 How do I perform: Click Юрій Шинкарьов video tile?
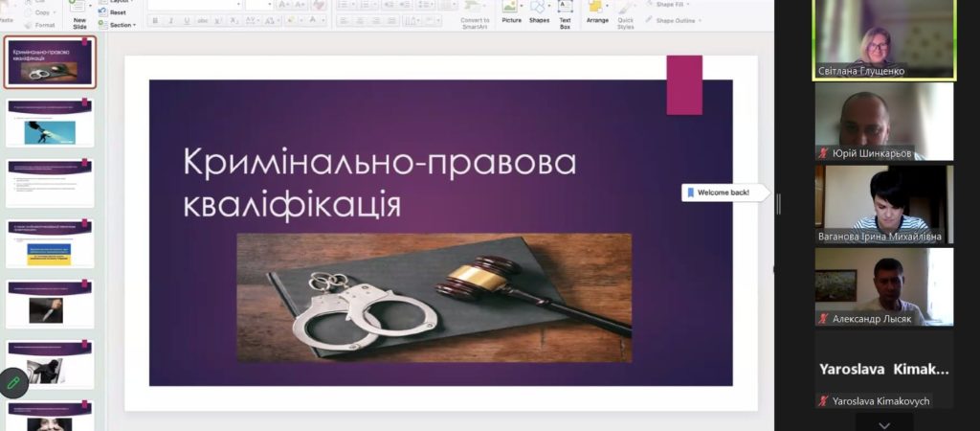tap(884, 122)
